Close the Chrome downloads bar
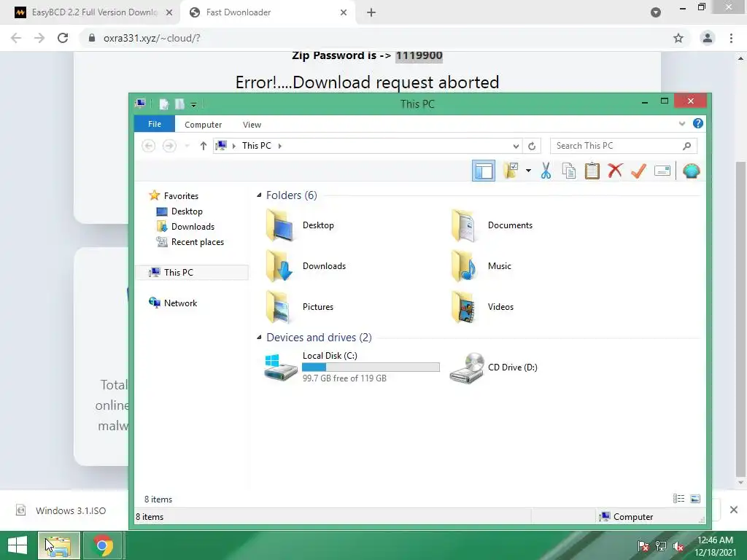747x560 pixels. click(x=734, y=510)
